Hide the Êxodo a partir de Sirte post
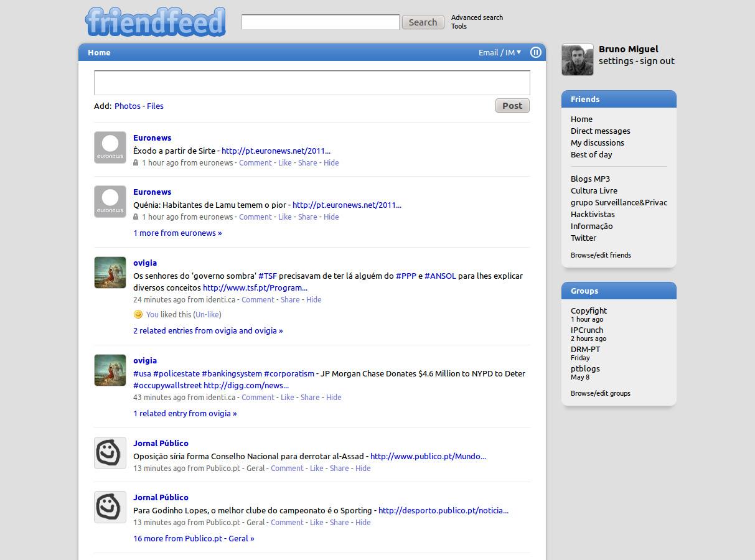Image resolution: width=755 pixels, height=560 pixels. [x=331, y=162]
